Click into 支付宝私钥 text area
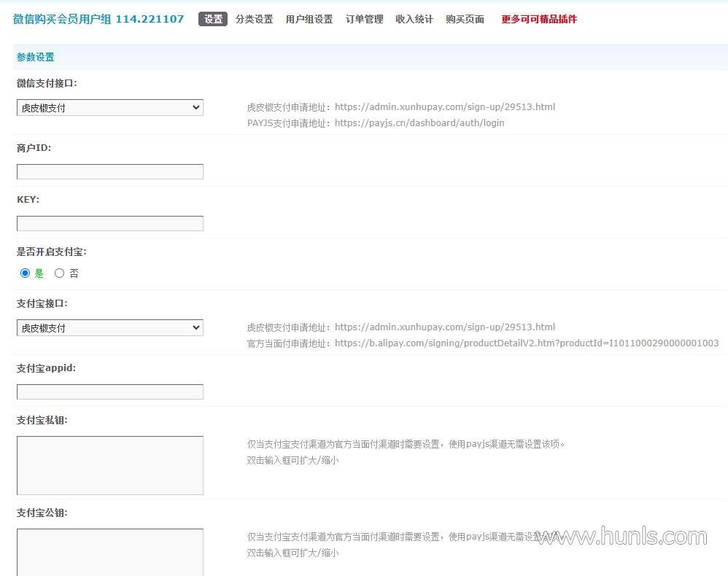 (x=110, y=465)
